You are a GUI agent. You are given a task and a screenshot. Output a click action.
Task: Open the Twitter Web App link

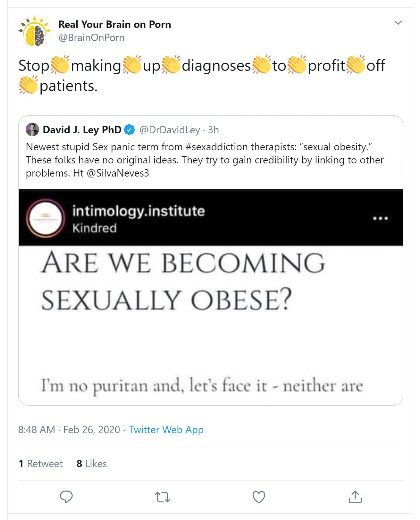tap(166, 430)
